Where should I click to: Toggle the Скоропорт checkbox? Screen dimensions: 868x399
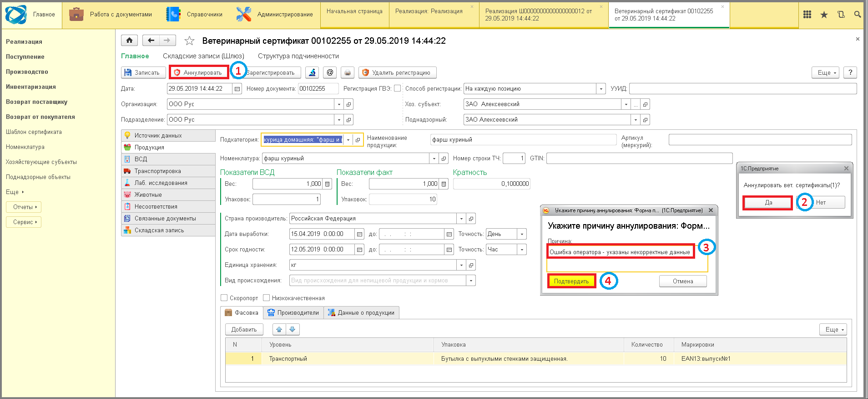pos(224,298)
